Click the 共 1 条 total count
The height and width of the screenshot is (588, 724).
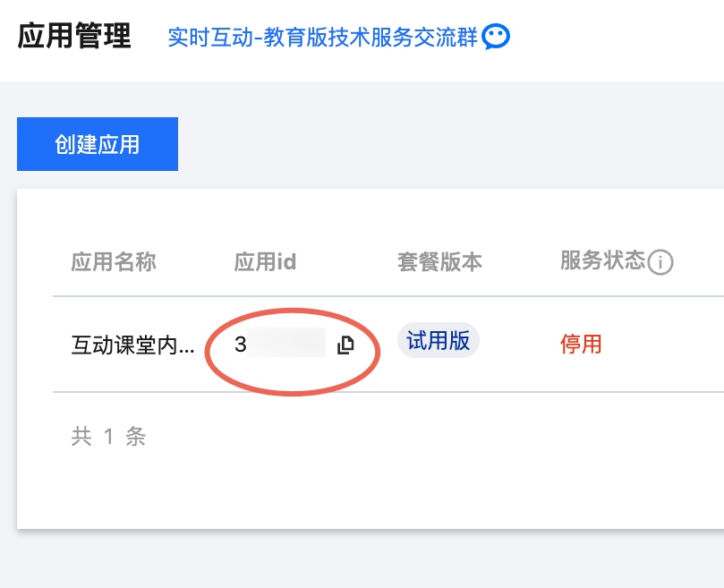click(108, 437)
